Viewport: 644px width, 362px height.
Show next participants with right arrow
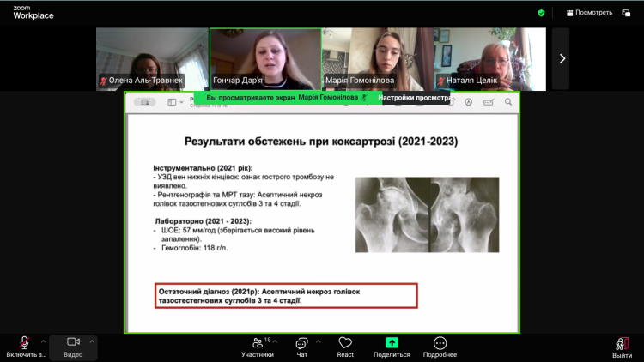coord(562,58)
